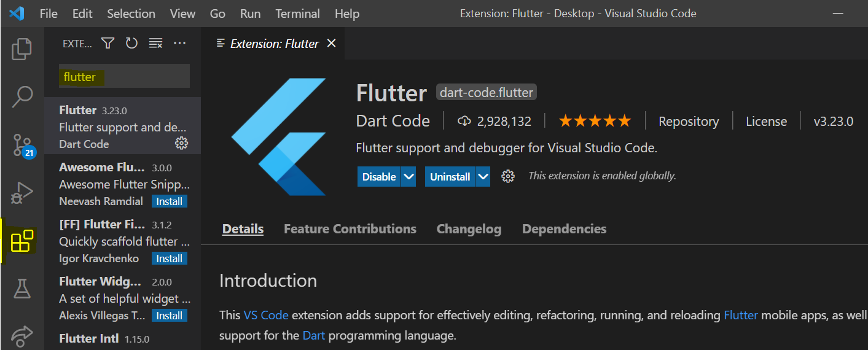Select the Awesome Flu... 3.0.0 list entry
Screen dimensions: 868x350
[123, 182]
